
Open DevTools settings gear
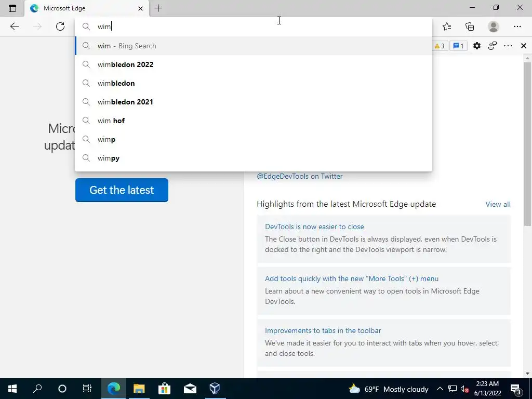coord(477,46)
